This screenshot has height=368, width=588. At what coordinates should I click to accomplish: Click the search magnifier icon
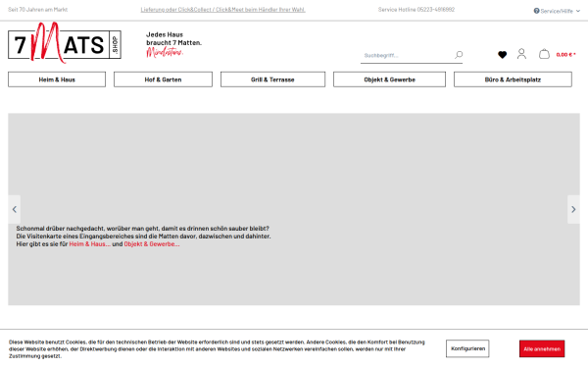(459, 55)
